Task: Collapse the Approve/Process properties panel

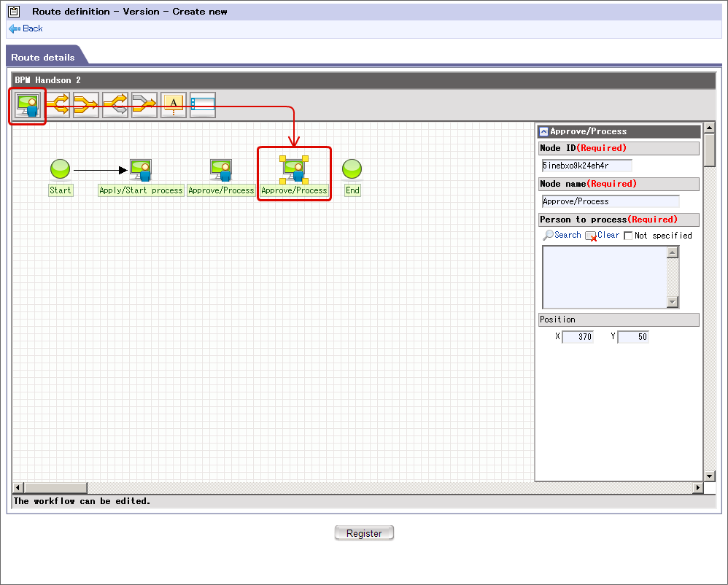Action: [543, 132]
